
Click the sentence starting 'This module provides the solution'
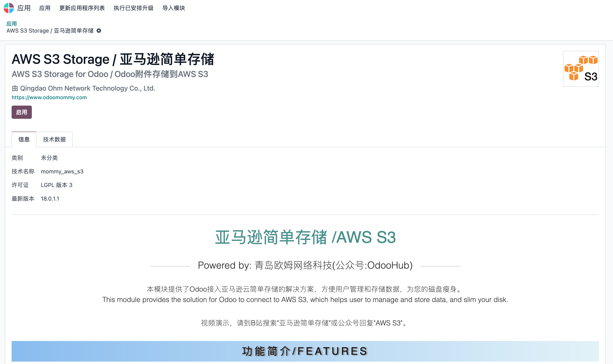(x=305, y=300)
